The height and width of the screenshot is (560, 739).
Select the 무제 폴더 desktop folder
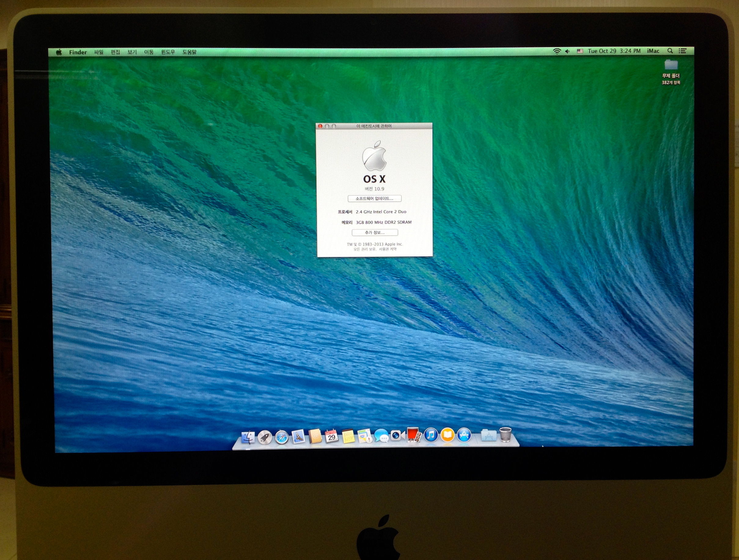[671, 65]
